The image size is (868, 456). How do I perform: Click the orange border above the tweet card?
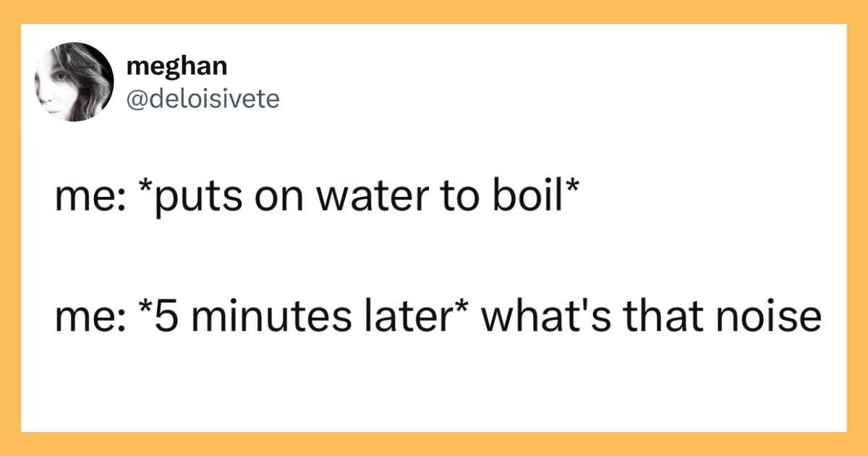pos(434,12)
